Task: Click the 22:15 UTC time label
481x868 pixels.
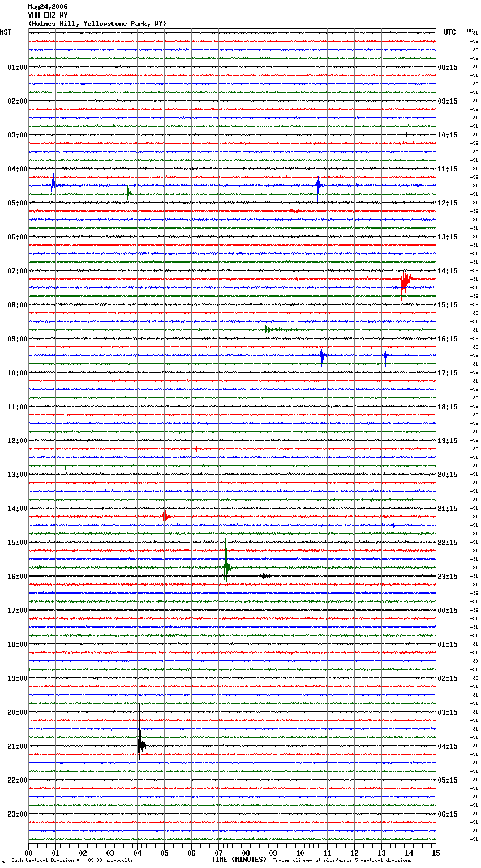Action: 448,543
